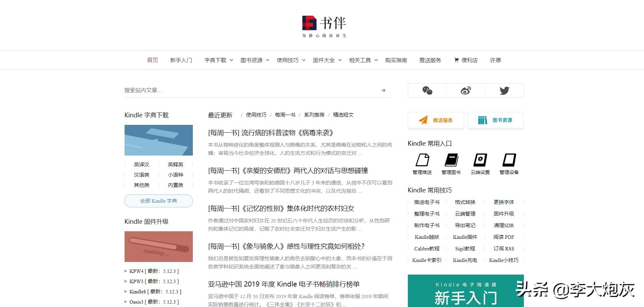Open the Weibo social icon
644x307 pixels.
pyautogui.click(x=466, y=90)
